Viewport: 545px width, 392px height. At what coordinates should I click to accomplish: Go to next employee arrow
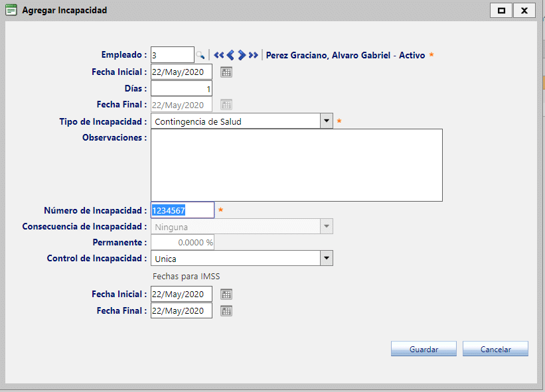242,55
